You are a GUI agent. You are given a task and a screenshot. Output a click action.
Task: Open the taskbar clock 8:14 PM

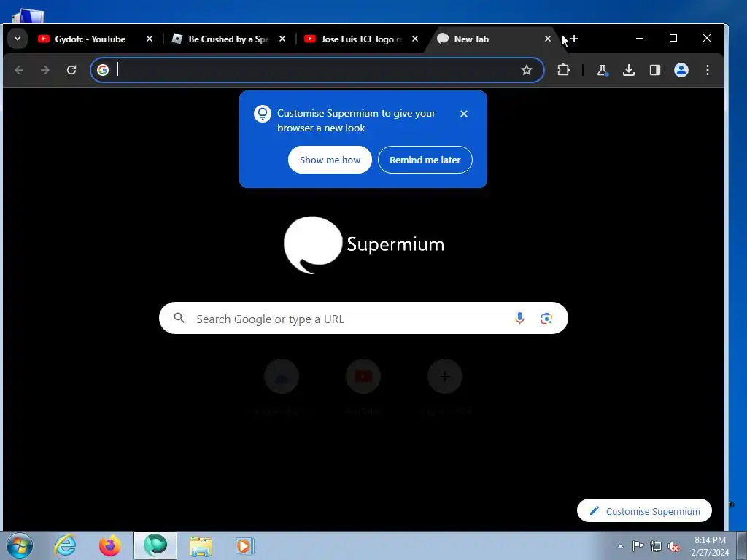pos(710,546)
